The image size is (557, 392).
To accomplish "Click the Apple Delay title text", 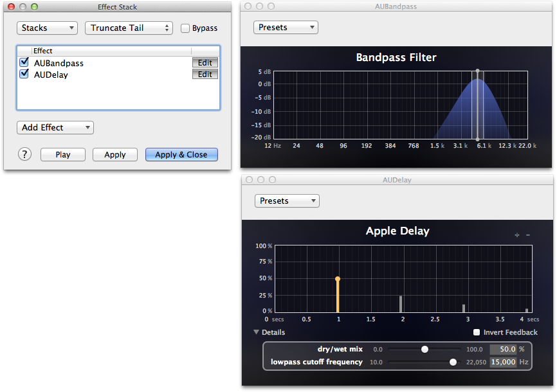I will (397, 231).
